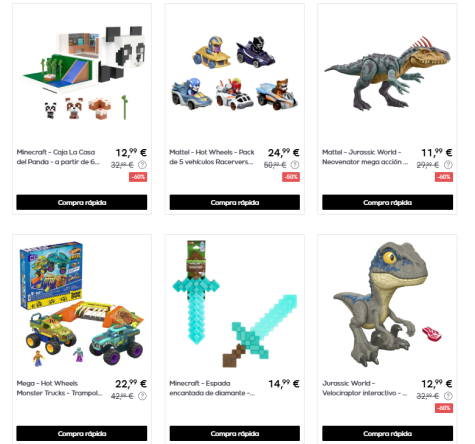This screenshot has height=444, width=475.
Task: Open the Mega - Hot Wheels Monster Trucks title link
Action: (59, 388)
